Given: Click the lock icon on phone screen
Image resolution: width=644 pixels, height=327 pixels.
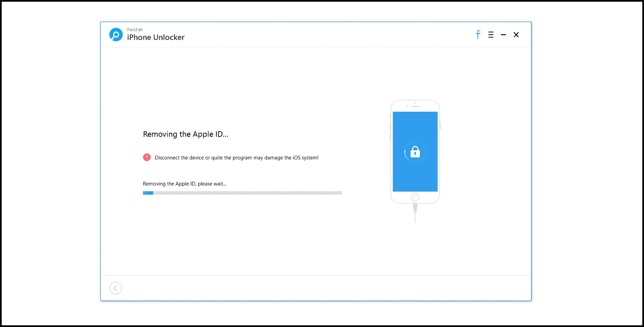Looking at the screenshot, I should [x=415, y=152].
